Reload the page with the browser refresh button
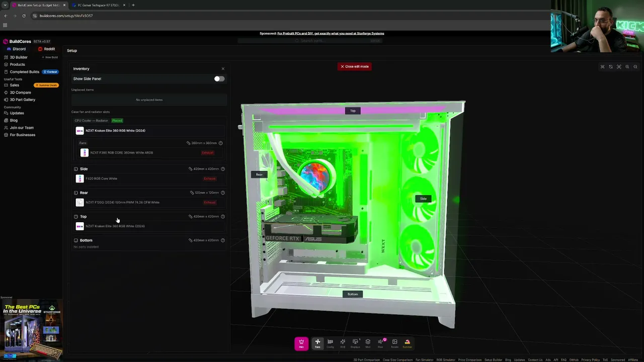 24,16
